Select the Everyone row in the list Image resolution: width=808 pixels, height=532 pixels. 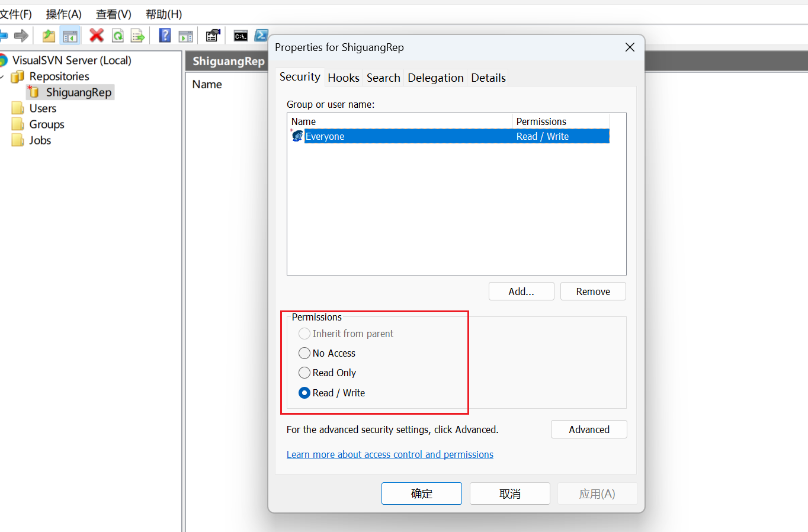(x=449, y=136)
